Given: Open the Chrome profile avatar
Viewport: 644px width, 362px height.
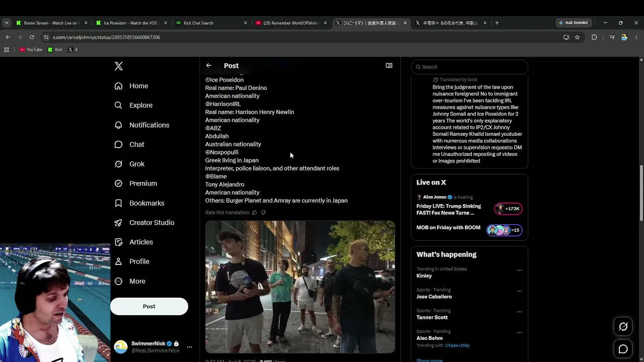Looking at the screenshot, I should pyautogui.click(x=624, y=37).
